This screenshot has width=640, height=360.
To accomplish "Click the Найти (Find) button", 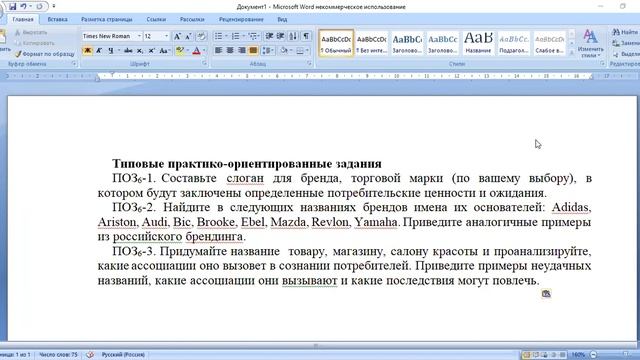I will (x=626, y=32).
